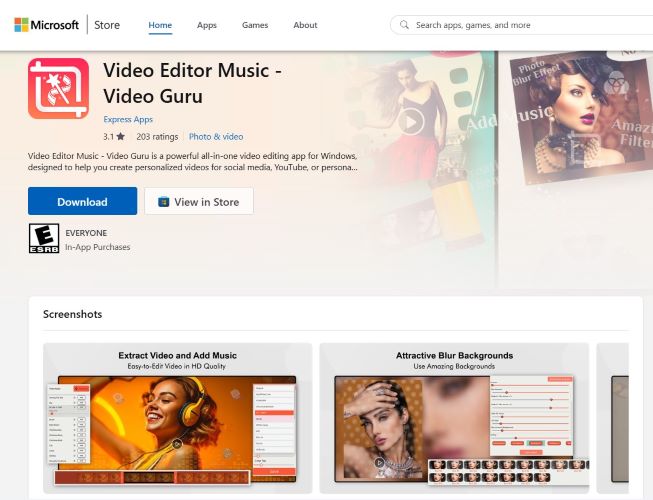Click the Microsoft logo
653x500 pixels.
[46, 25]
